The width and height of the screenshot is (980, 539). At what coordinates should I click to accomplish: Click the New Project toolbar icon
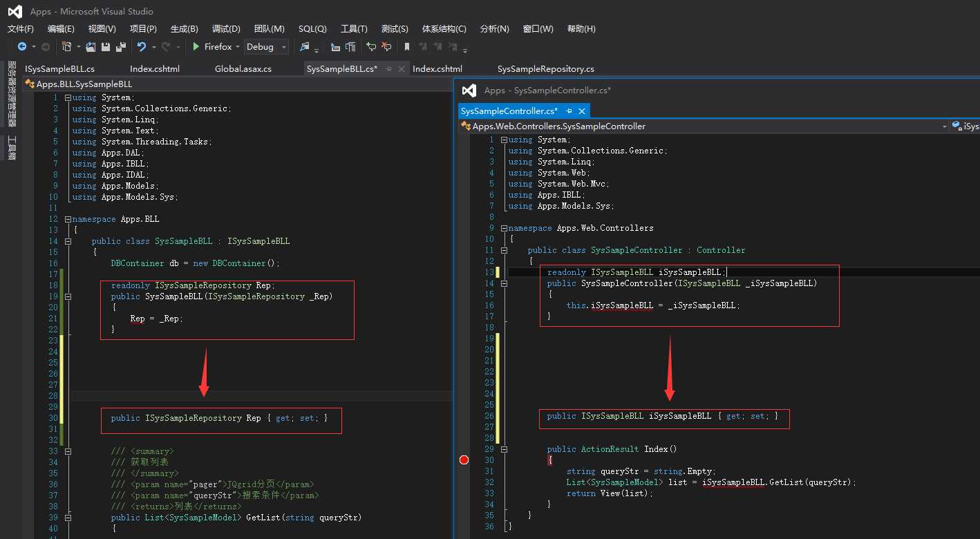pos(66,47)
